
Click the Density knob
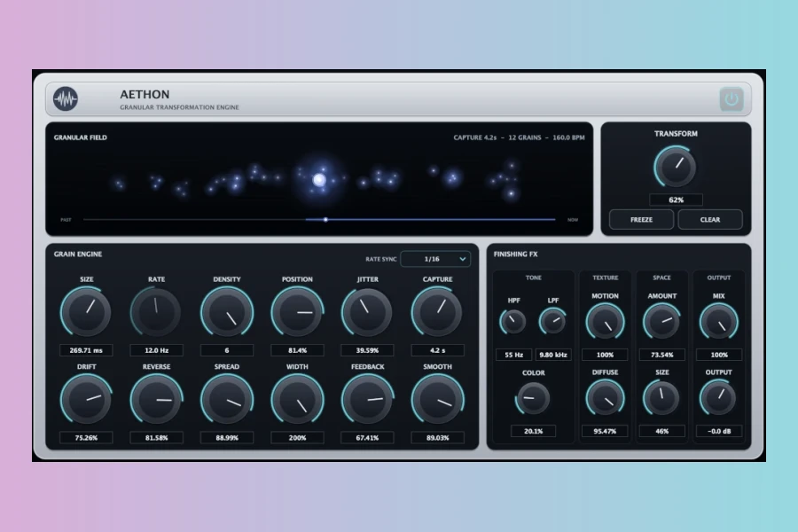tap(226, 311)
